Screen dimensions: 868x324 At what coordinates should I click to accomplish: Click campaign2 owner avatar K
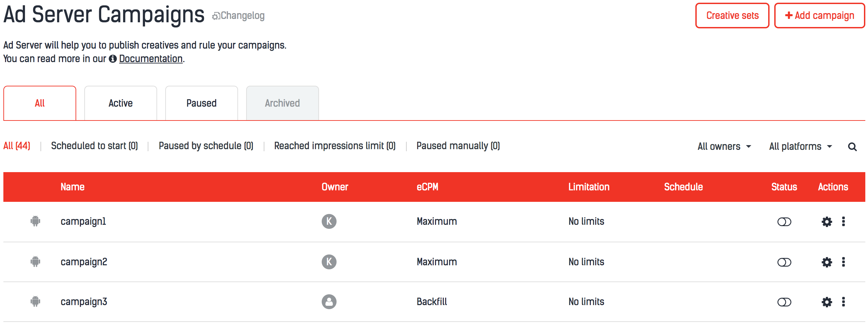pyautogui.click(x=329, y=262)
